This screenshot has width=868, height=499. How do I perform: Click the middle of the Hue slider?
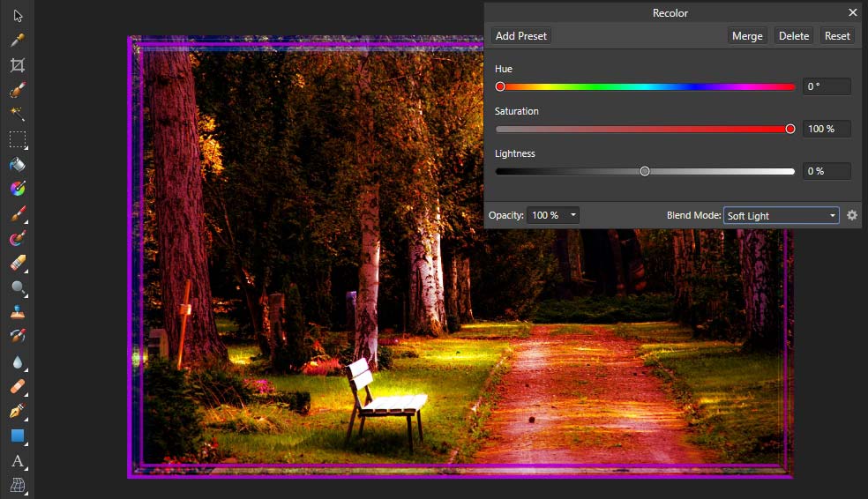point(646,87)
